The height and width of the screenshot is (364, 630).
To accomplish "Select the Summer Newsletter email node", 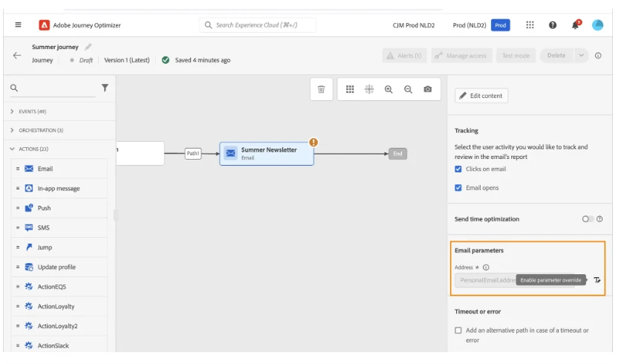I will 267,154.
